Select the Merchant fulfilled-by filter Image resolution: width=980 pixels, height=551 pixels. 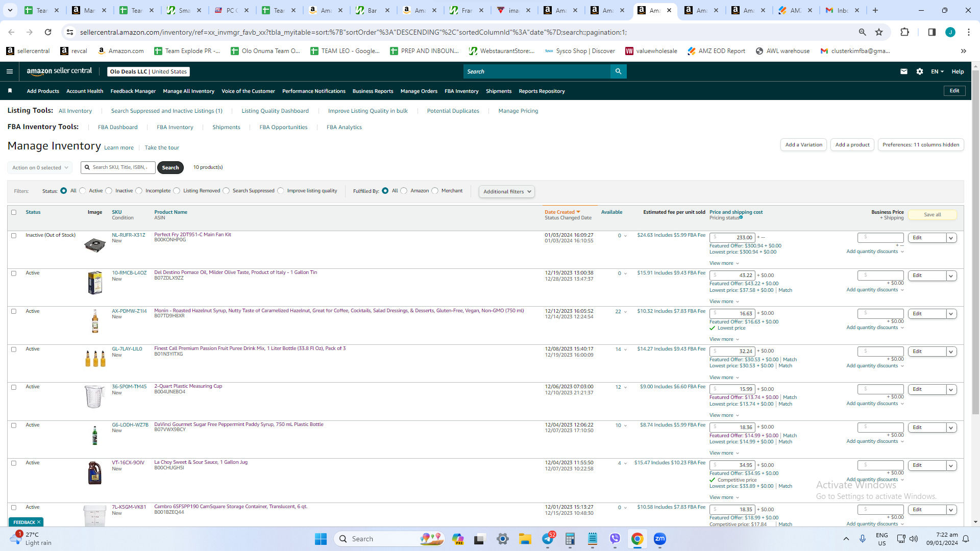pyautogui.click(x=435, y=191)
